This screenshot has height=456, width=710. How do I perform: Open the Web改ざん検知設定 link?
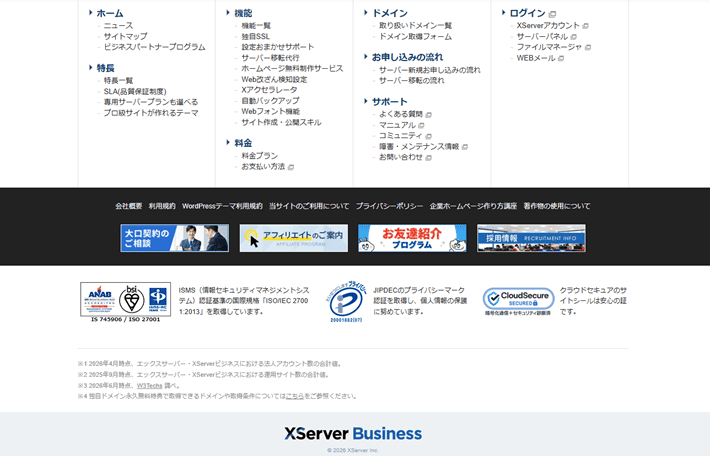(x=274, y=79)
